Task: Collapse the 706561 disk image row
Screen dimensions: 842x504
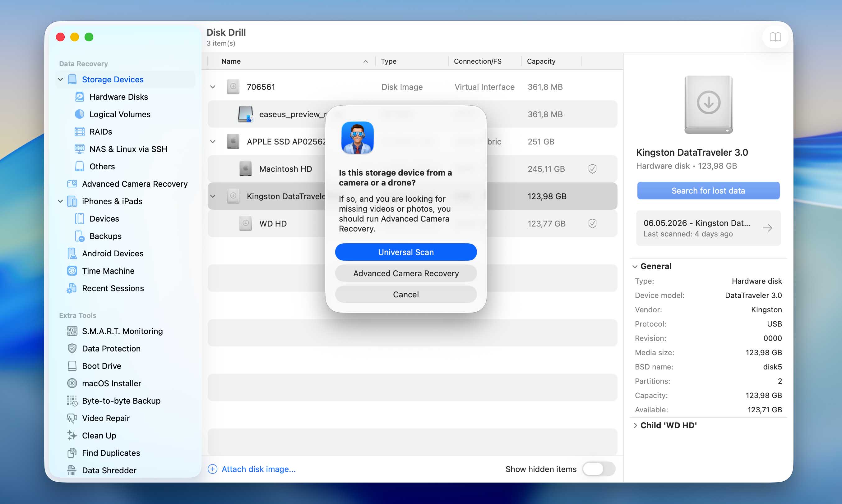Action: pos(213,87)
